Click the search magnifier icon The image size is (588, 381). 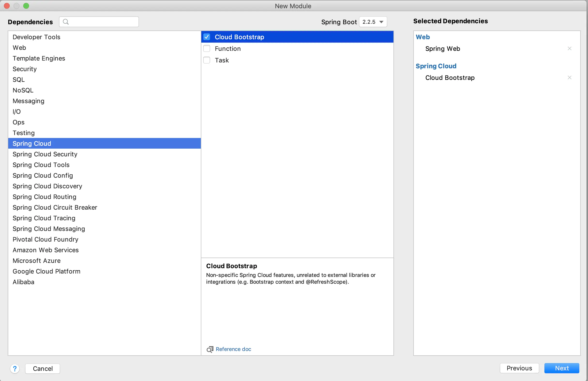coord(66,22)
